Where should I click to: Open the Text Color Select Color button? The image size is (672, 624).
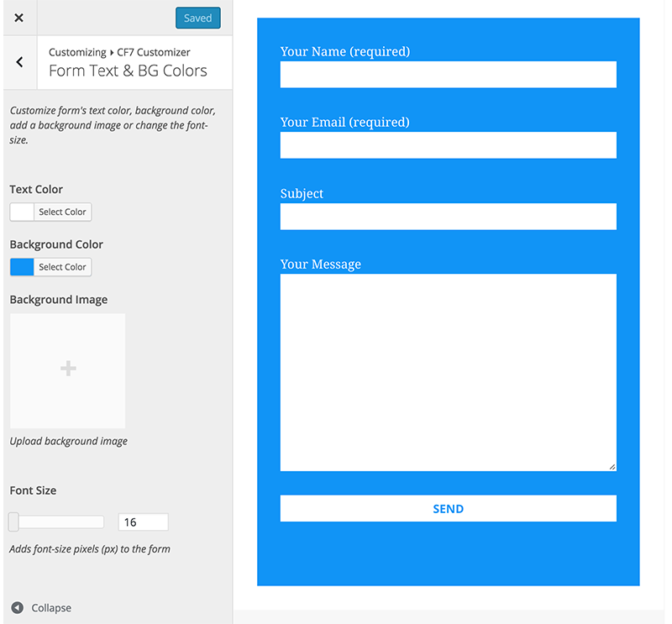[x=62, y=212]
